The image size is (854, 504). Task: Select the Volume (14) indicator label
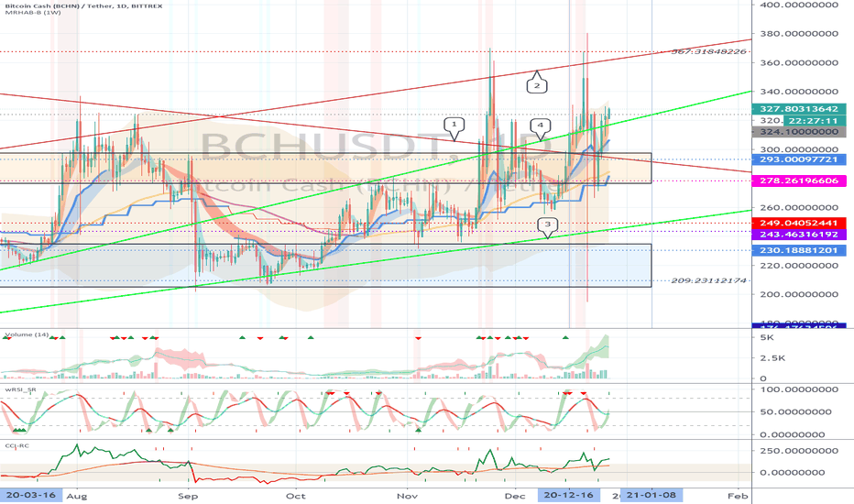[27, 334]
